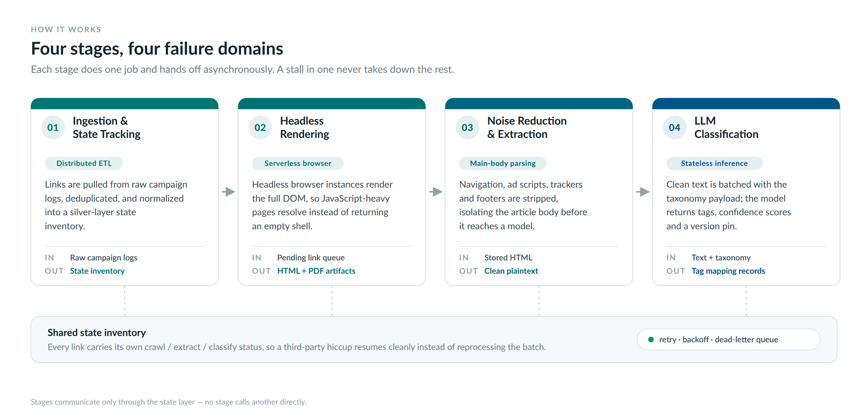The image size is (868, 420).
Task: Open the Tag mapping records link
Action: (728, 271)
